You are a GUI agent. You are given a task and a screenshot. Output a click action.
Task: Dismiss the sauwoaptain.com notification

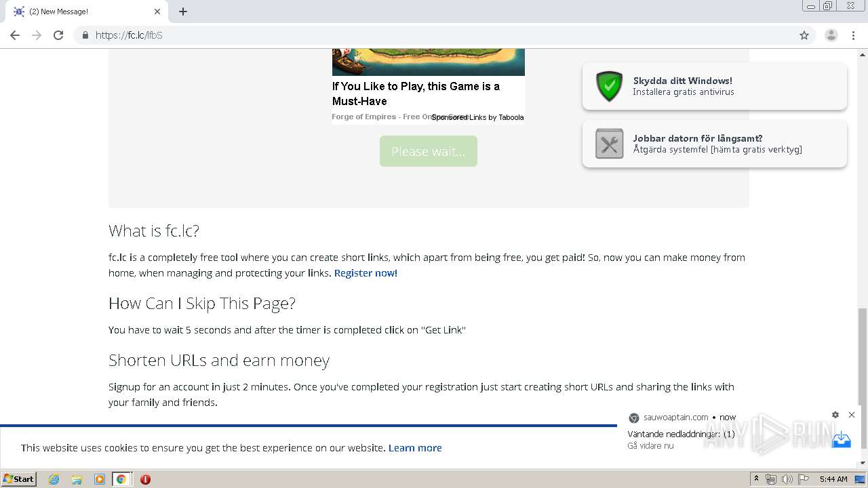click(x=852, y=415)
